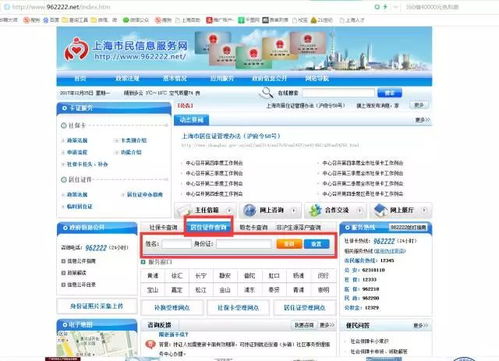Click the orange 查询 button
499x361 pixels.
(289, 244)
